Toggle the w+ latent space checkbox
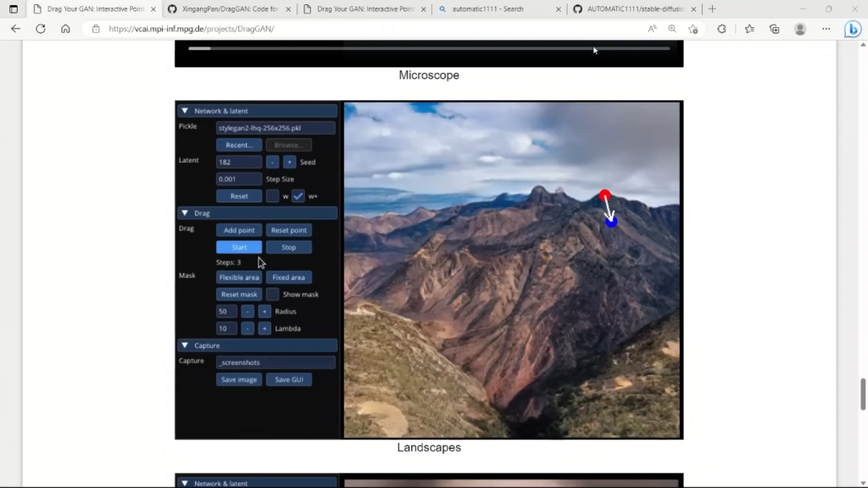The height and width of the screenshot is (488, 868). coord(298,197)
